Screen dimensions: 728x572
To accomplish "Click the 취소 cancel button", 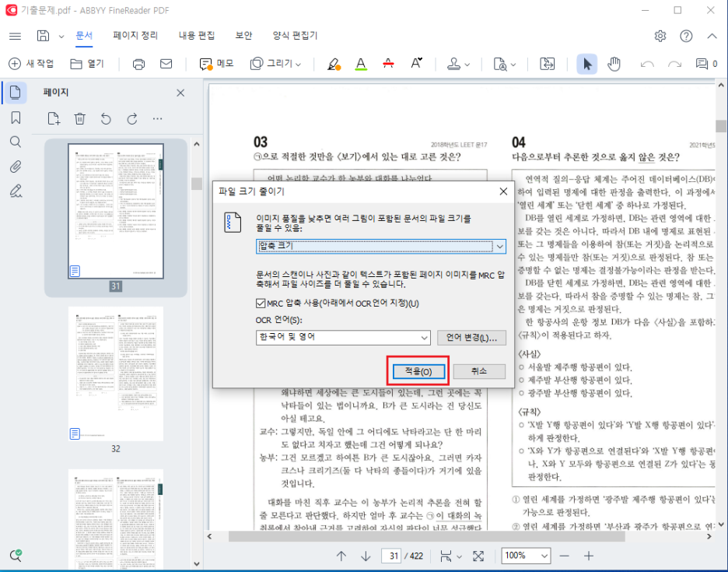I will pyautogui.click(x=479, y=370).
